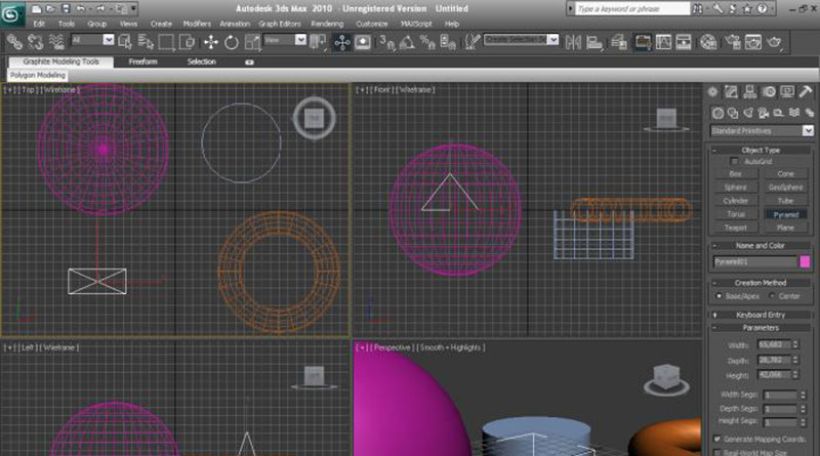The height and width of the screenshot is (456, 820).
Task: Click the Align tool icon
Action: coord(594,42)
